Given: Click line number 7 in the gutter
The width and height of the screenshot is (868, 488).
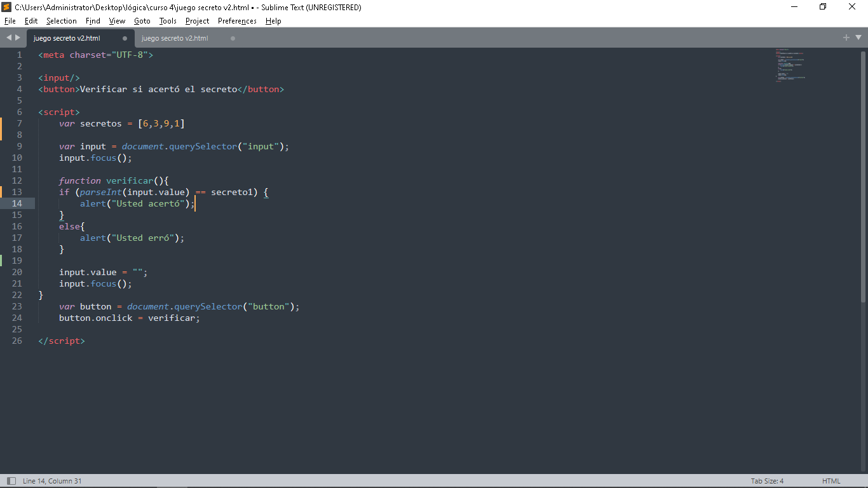Looking at the screenshot, I should pyautogui.click(x=19, y=123).
